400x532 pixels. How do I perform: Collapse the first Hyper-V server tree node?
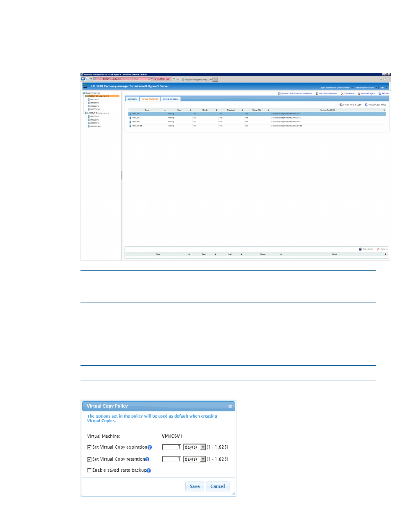coord(83,96)
